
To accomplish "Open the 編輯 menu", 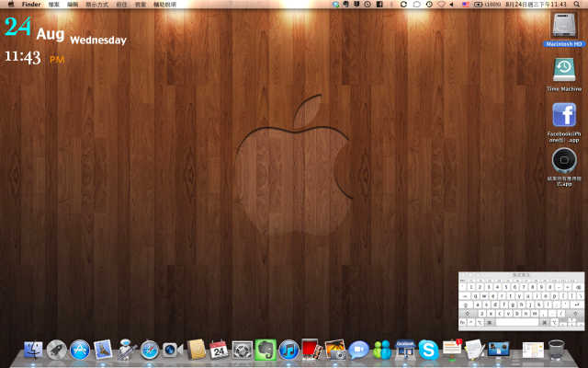I will pyautogui.click(x=73, y=5).
